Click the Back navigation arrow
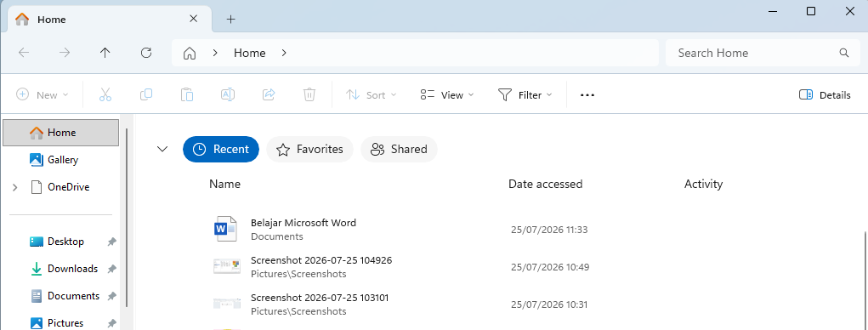The height and width of the screenshot is (330, 868). point(24,53)
